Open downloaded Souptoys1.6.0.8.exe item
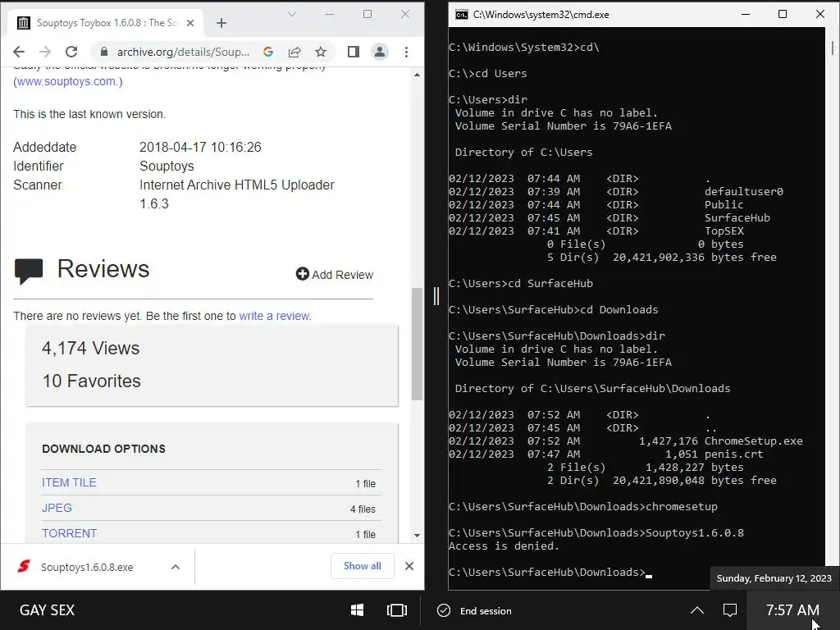The image size is (840, 630). coord(87,567)
